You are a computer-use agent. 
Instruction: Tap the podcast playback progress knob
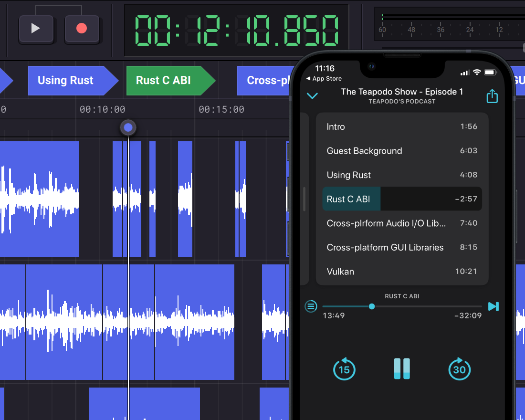point(372,306)
